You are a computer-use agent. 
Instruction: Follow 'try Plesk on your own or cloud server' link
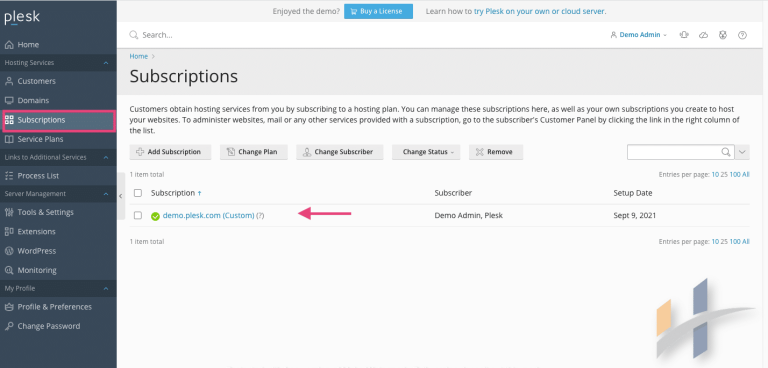[540, 11]
